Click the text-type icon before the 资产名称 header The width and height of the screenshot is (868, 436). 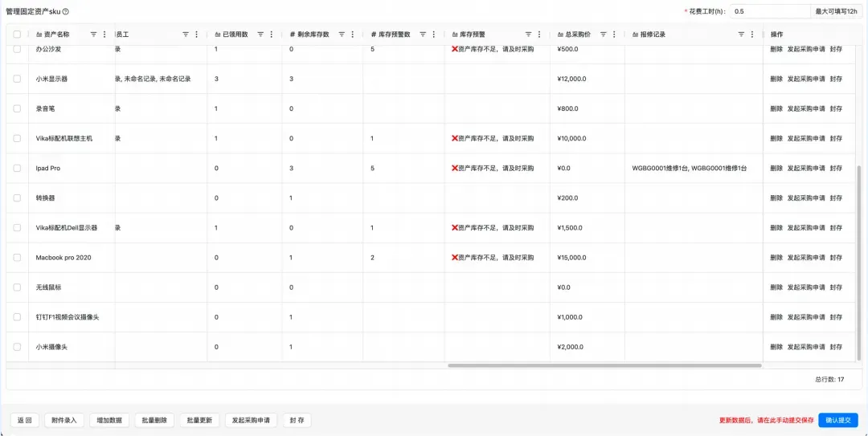coord(39,35)
